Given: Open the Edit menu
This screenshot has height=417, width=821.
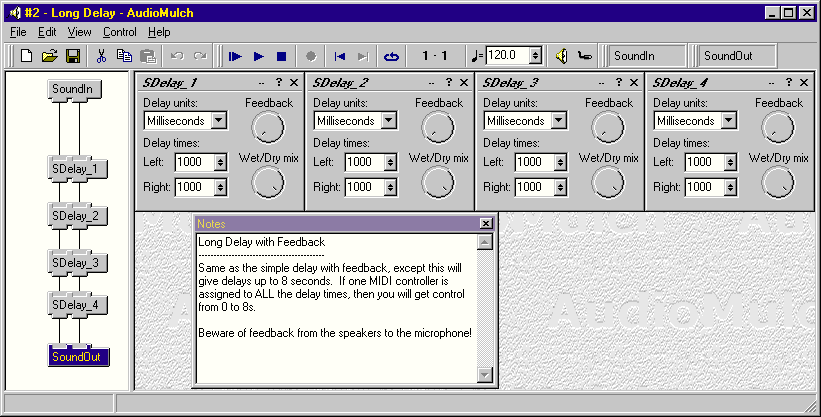Looking at the screenshot, I should coord(47,32).
